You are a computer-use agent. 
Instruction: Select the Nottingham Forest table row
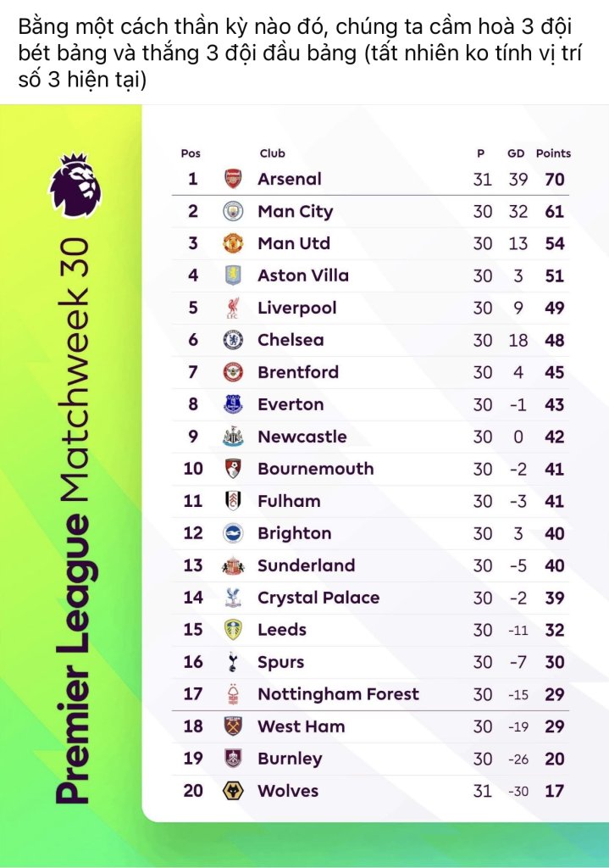[371, 694]
